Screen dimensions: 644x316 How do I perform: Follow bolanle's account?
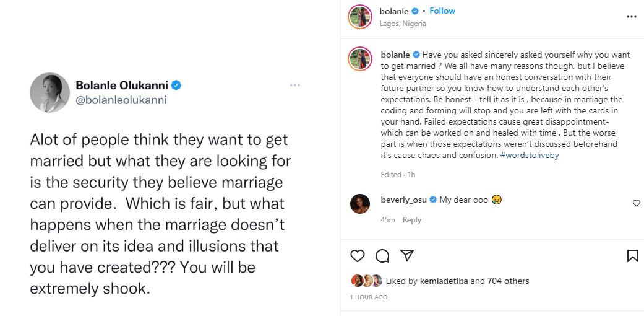tap(442, 11)
